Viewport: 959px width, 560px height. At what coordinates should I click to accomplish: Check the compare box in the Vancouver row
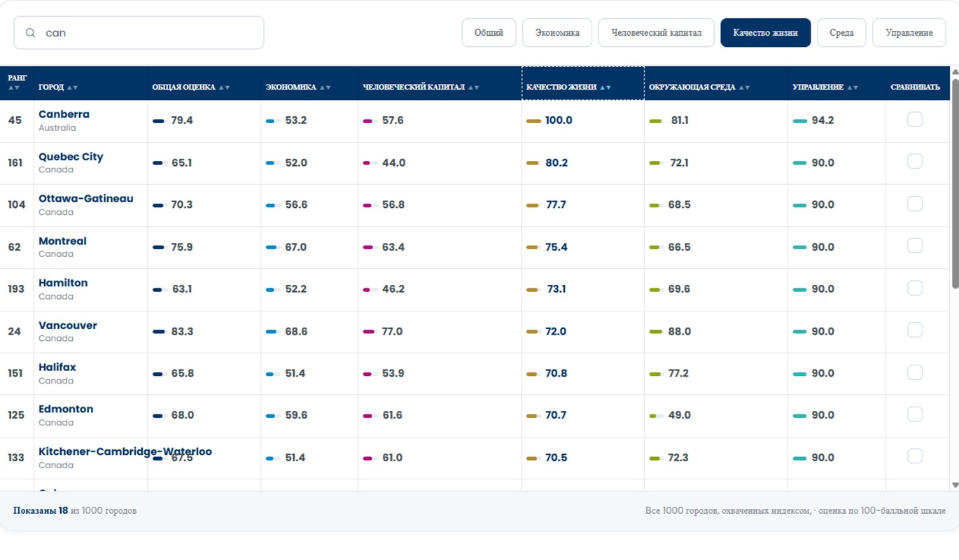(x=914, y=330)
